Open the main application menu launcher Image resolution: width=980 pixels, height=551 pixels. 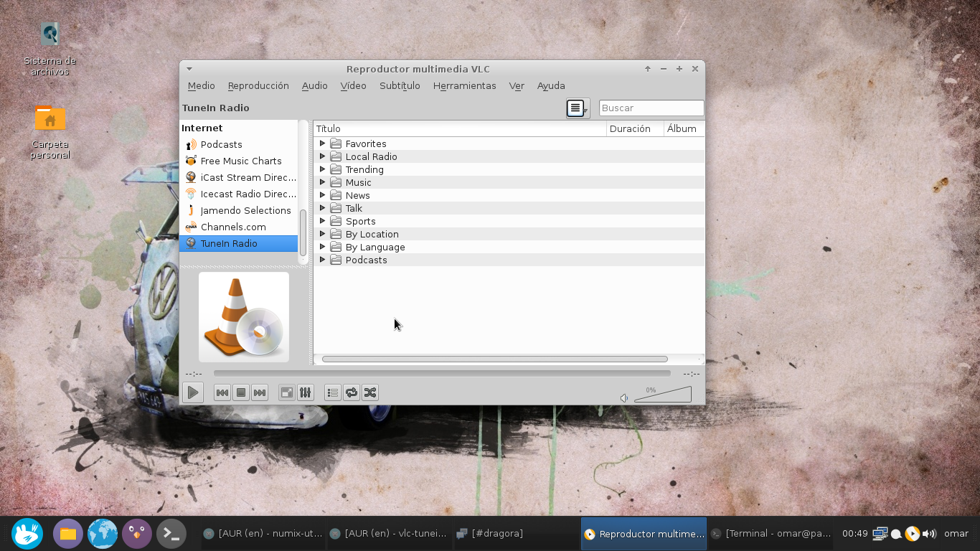[x=27, y=534]
